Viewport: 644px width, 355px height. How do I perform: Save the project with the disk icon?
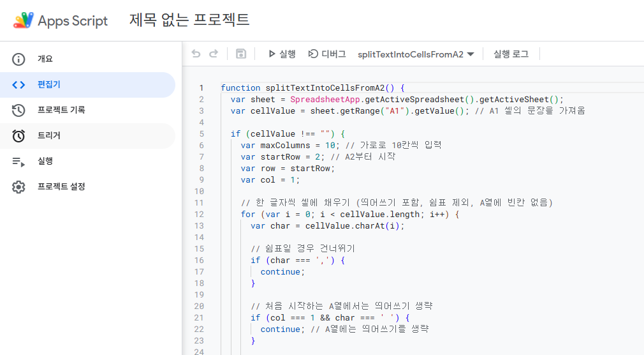[241, 54]
